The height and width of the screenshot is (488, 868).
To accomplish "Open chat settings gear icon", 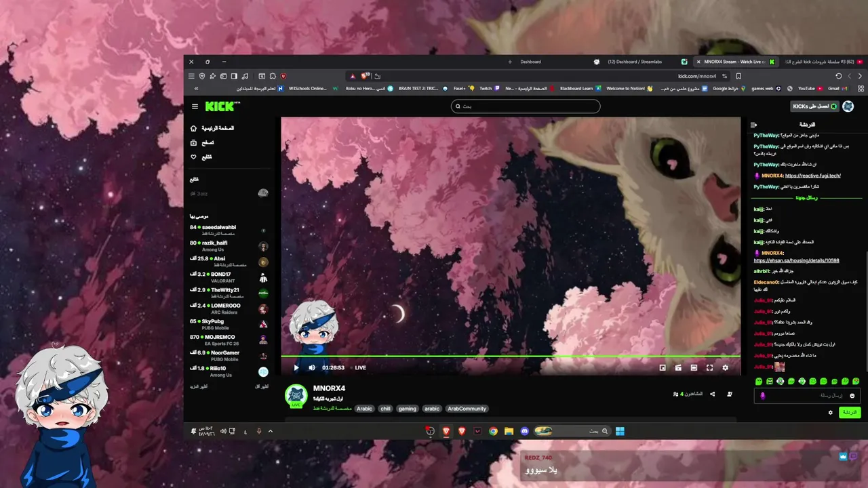I will click(830, 412).
